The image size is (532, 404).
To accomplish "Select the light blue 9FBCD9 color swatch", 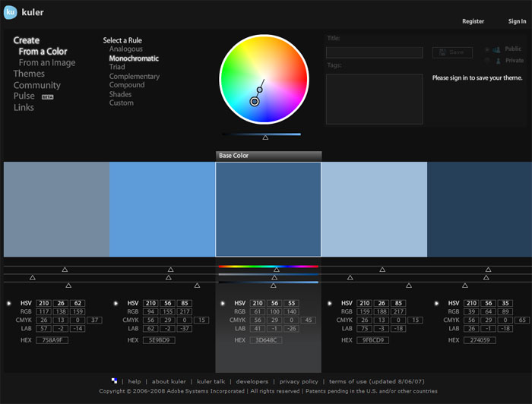I will [x=374, y=209].
